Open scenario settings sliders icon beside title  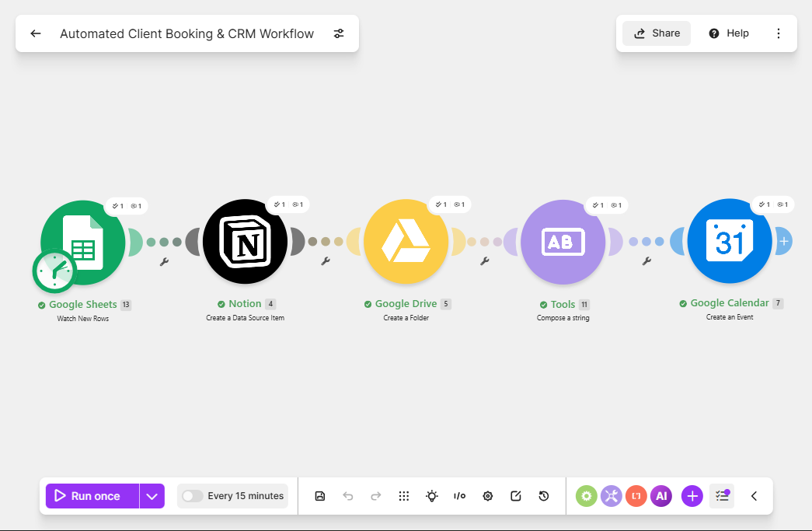tap(339, 33)
